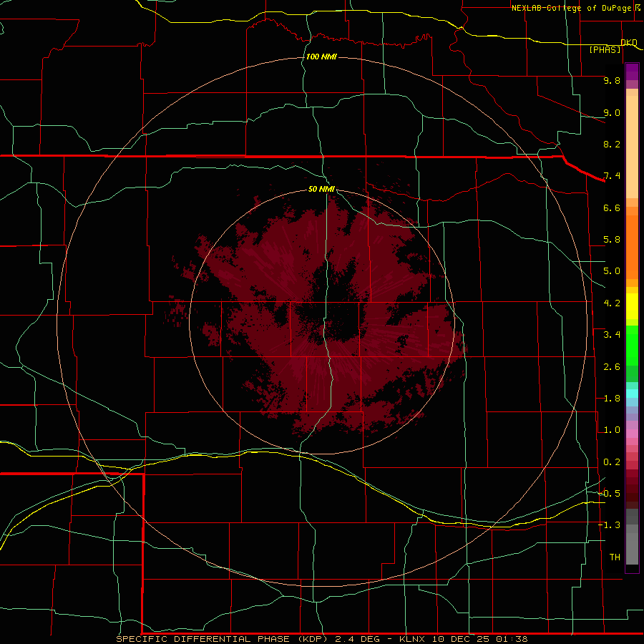The image size is (644, 644).
Task: Click the 4.2 scale value
Action: tap(612, 303)
